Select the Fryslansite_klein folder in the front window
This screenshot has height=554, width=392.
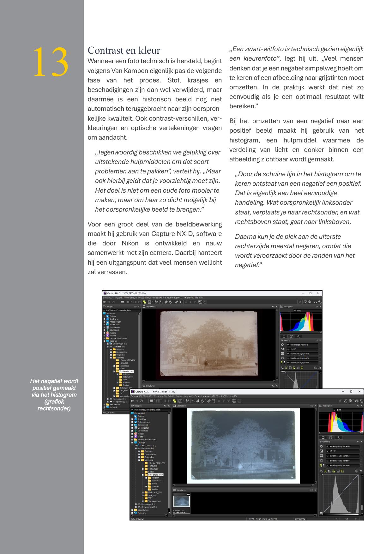click(156, 475)
